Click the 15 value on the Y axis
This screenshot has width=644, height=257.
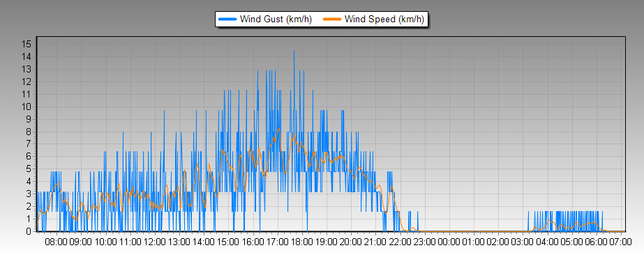[x=27, y=45]
